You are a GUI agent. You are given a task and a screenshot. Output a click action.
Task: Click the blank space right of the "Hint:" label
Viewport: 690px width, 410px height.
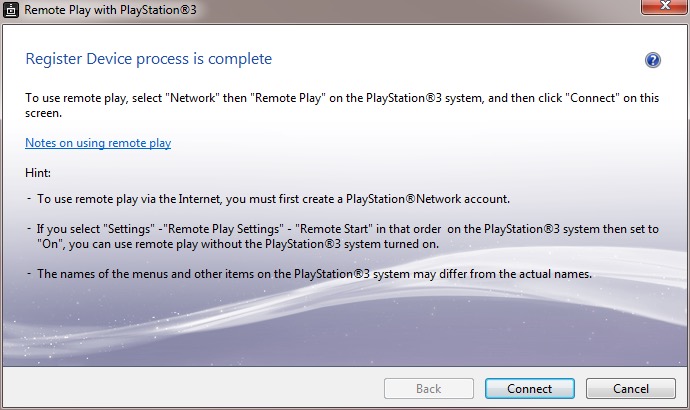300,173
